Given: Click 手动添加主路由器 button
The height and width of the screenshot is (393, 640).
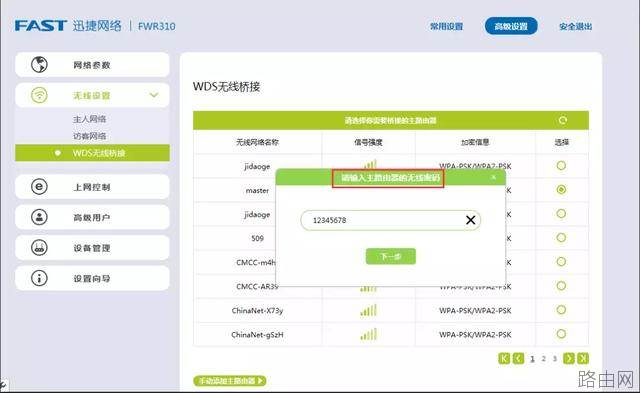Looking at the screenshot, I should click(x=230, y=381).
